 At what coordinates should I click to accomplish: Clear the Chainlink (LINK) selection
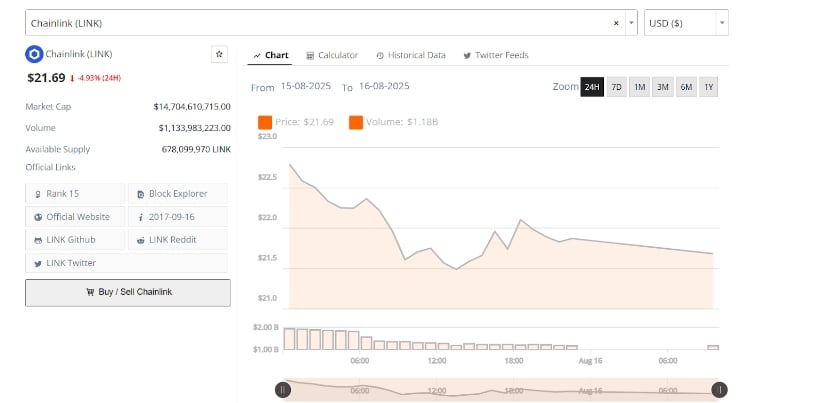616,23
